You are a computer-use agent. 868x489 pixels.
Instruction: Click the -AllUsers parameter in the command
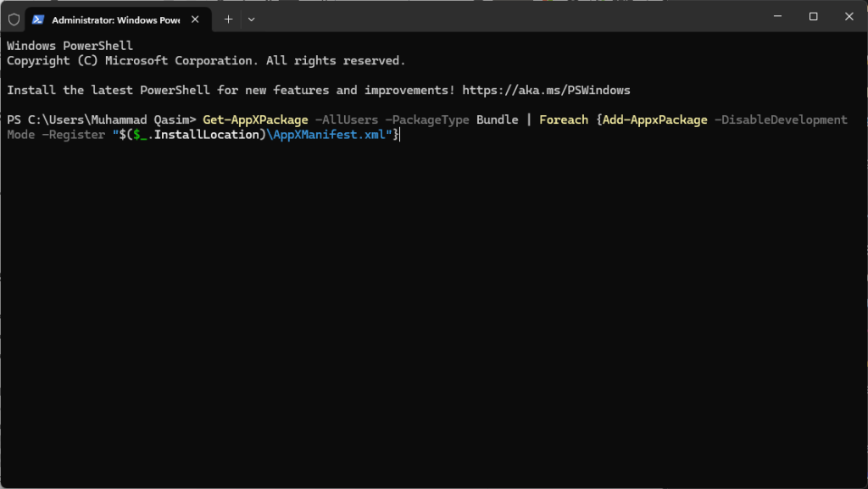[346, 119]
